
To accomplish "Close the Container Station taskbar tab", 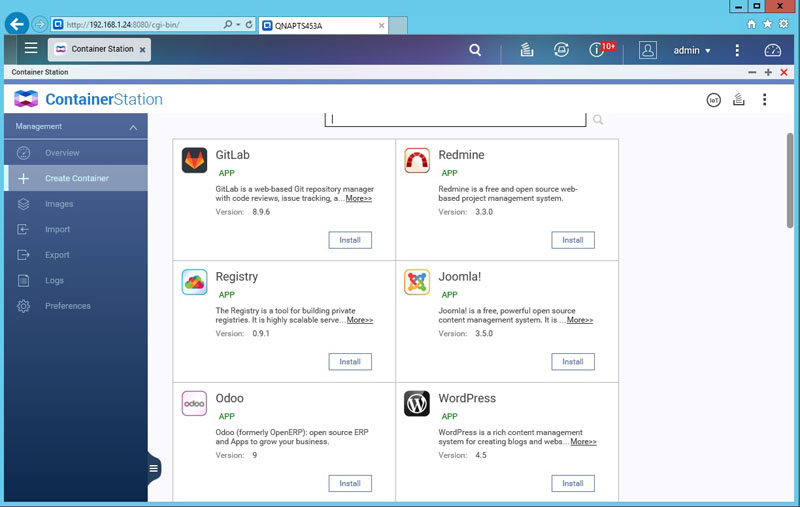I will click(x=142, y=49).
